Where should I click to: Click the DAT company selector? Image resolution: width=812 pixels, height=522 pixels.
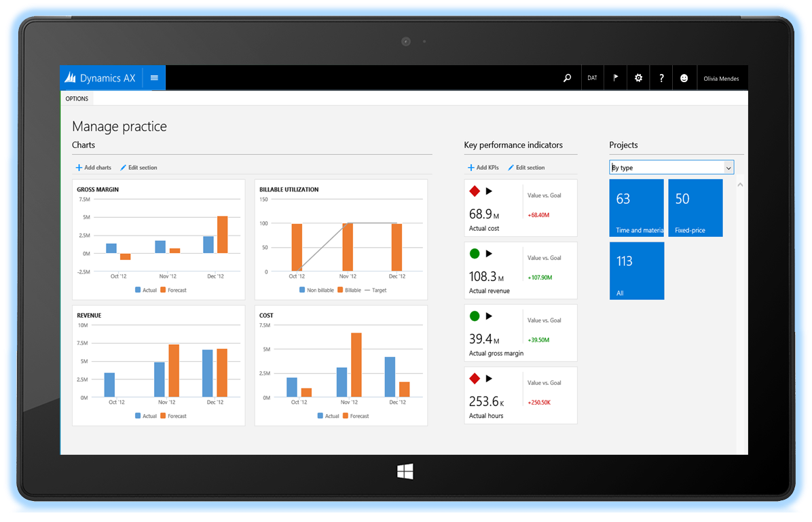click(x=592, y=78)
